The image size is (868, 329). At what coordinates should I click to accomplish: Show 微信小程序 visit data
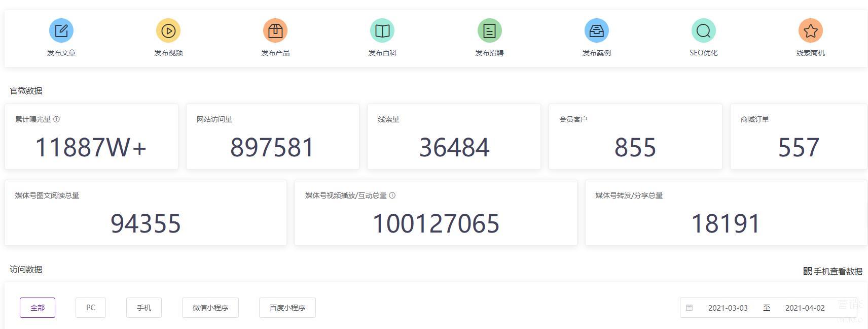[210, 308]
